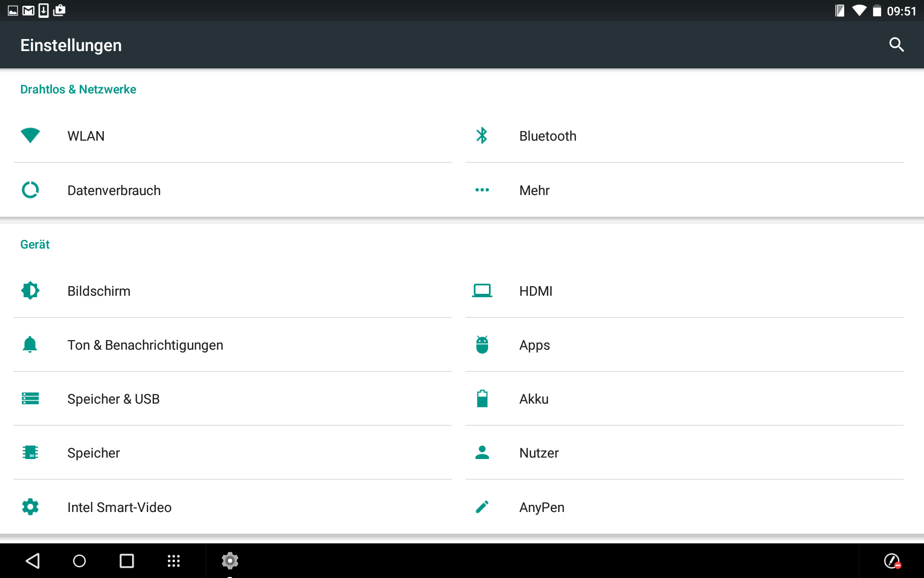
Task: Select the Settings gear in the taskbar
Action: 230,561
